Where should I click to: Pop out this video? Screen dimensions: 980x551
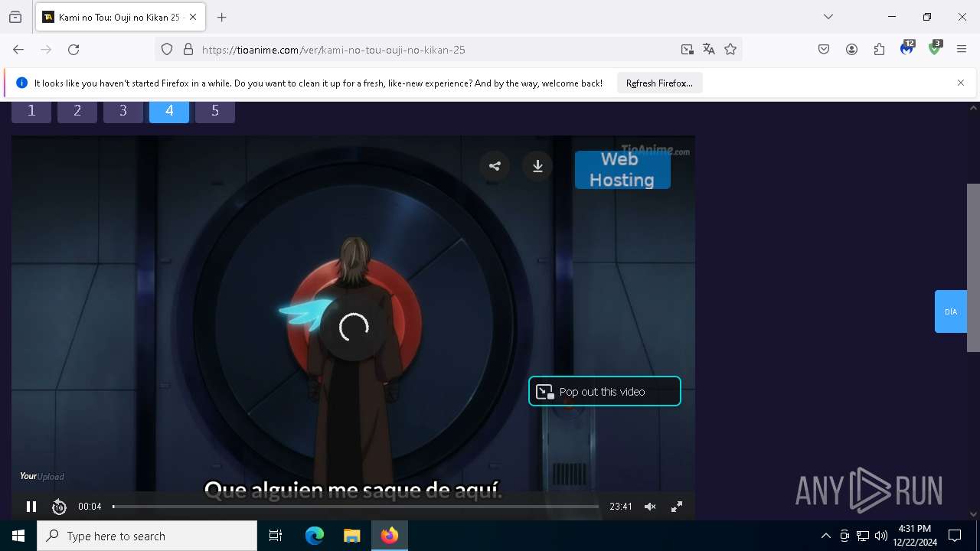[x=604, y=391]
